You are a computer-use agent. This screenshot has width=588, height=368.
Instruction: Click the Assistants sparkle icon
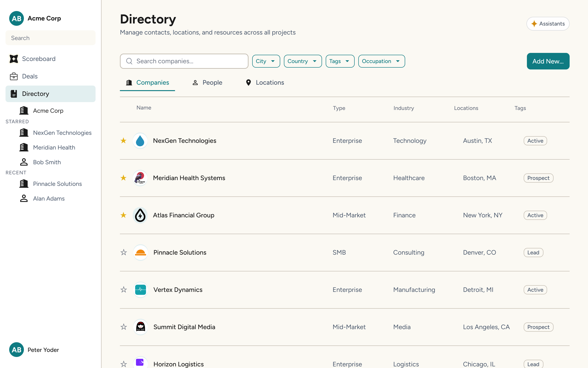tap(534, 24)
